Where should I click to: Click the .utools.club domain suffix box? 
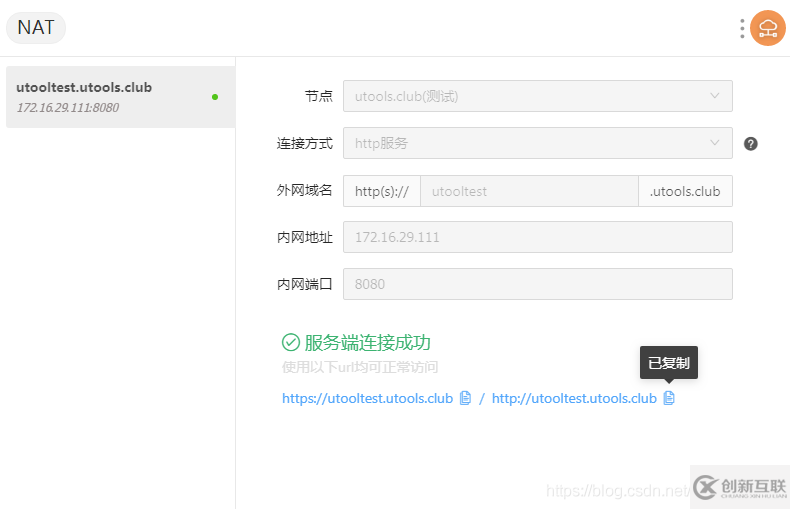(685, 191)
